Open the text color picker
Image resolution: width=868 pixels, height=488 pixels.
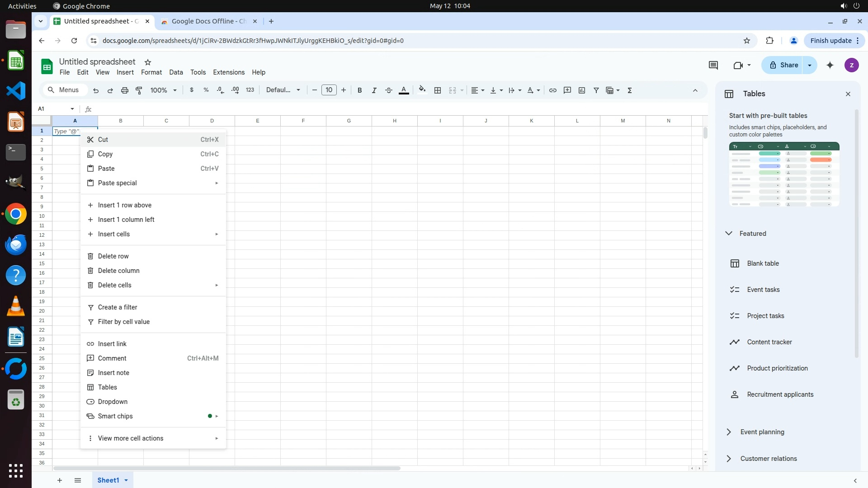coord(404,90)
